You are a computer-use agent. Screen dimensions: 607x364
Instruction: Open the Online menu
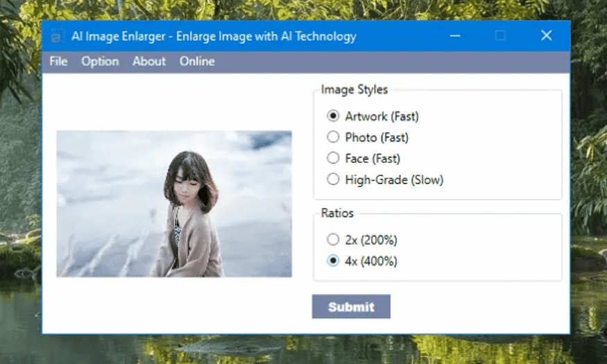tap(197, 61)
